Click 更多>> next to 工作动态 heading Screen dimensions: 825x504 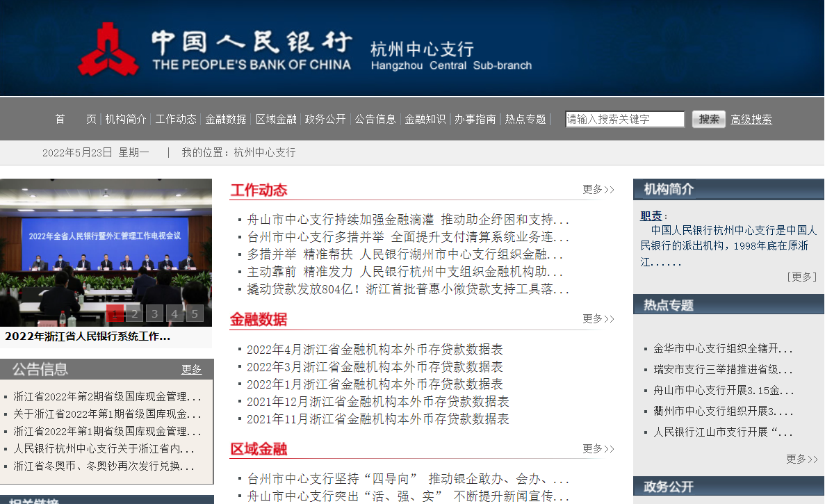coord(598,189)
